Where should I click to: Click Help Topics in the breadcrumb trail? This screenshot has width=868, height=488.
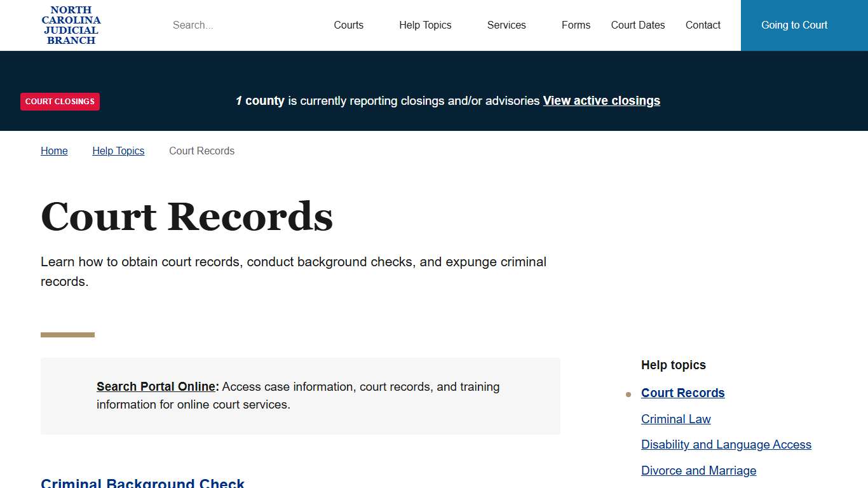pyautogui.click(x=118, y=151)
